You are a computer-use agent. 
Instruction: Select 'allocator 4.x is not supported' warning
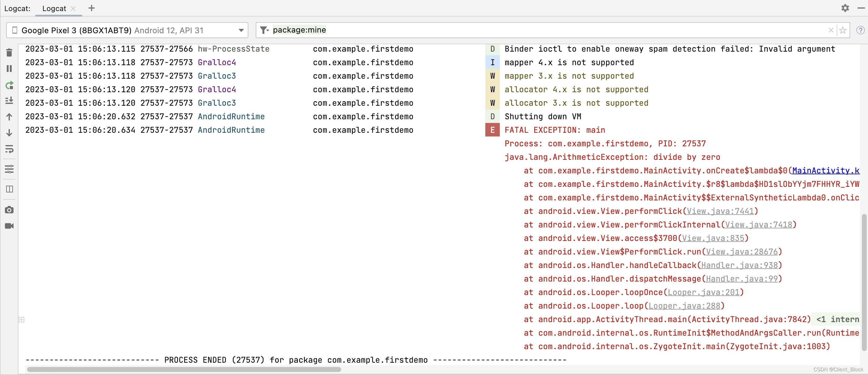point(576,90)
